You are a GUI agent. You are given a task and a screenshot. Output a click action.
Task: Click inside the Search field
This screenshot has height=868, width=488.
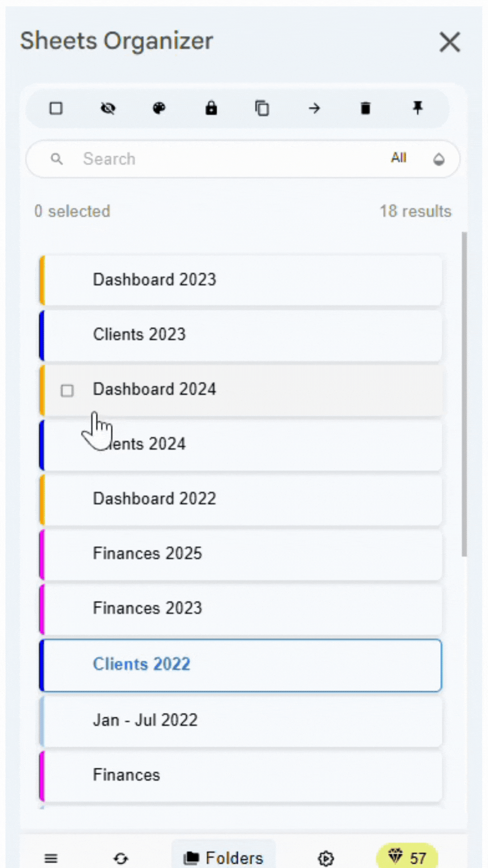(x=181, y=159)
